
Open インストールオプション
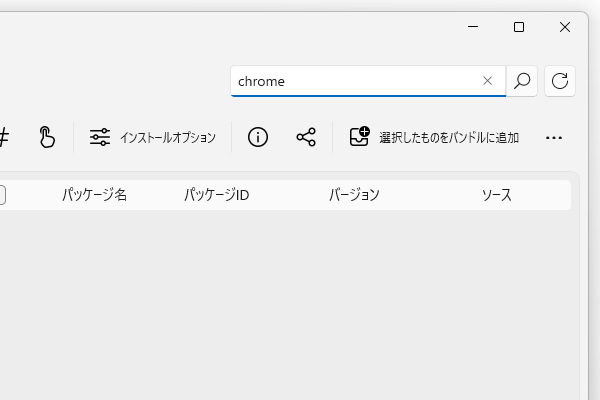[x=153, y=137]
